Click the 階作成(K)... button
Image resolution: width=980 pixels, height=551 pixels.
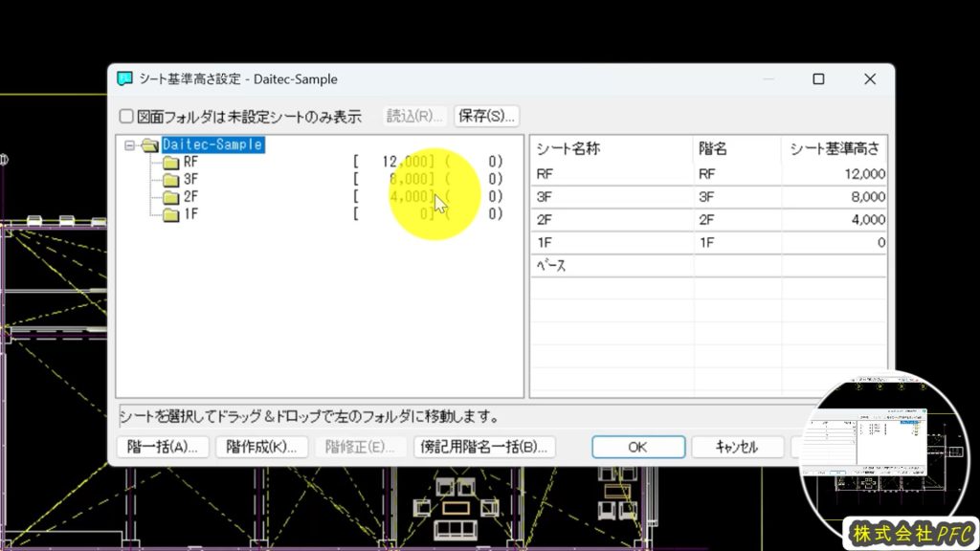tap(261, 447)
